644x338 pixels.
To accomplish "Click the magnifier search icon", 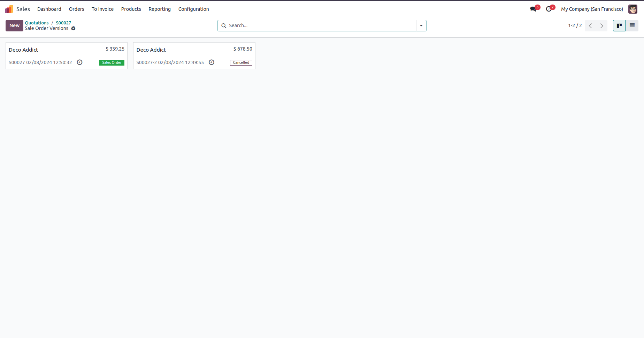I will tap(224, 26).
